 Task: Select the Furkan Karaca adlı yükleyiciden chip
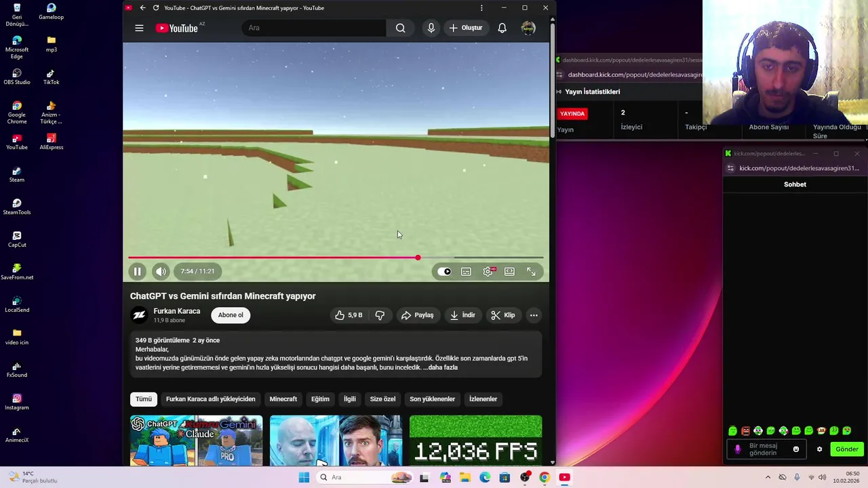coord(211,399)
